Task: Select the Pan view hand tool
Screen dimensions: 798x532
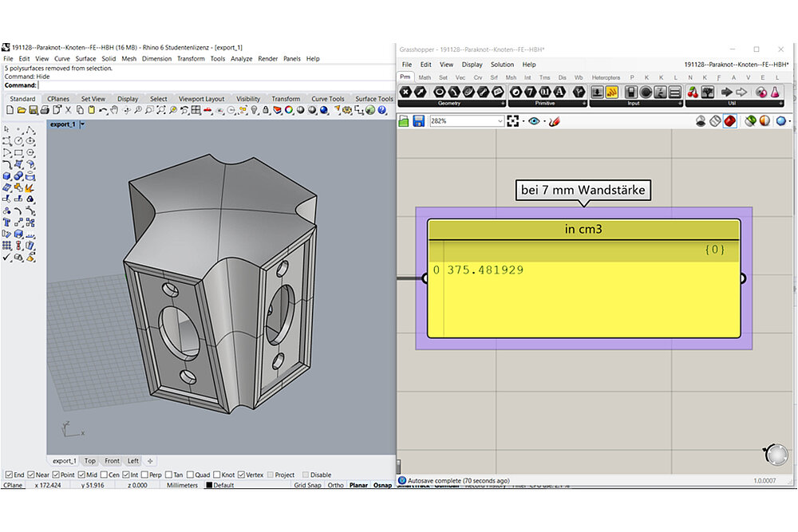Action: tap(116, 110)
